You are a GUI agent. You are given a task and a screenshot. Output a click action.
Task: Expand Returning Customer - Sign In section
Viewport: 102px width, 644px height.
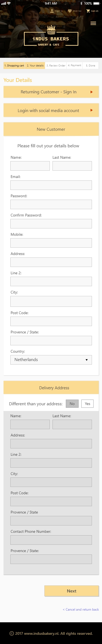51,92
